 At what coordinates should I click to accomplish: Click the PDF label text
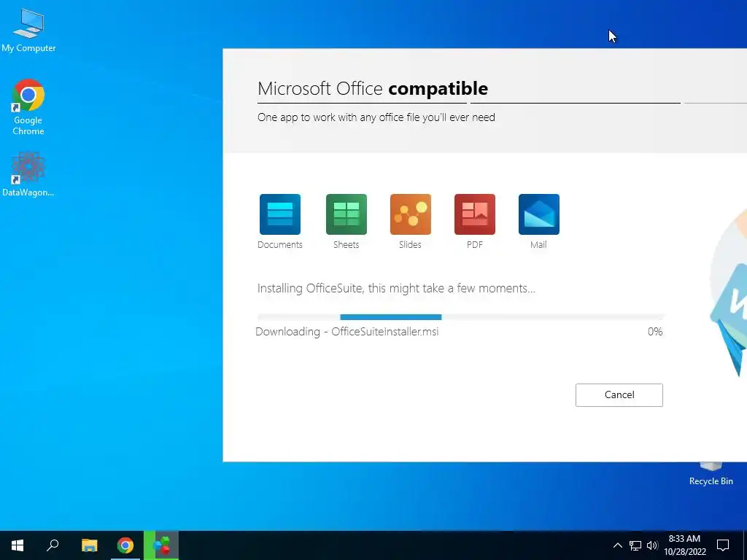tap(474, 245)
